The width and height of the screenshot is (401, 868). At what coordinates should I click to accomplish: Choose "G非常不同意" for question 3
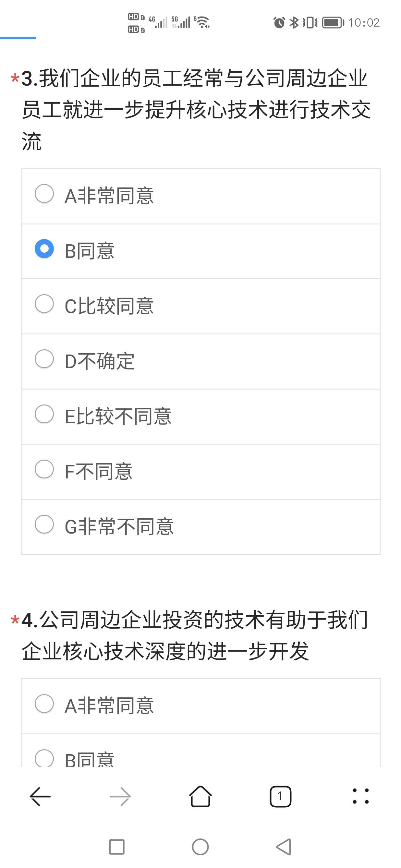[44, 524]
